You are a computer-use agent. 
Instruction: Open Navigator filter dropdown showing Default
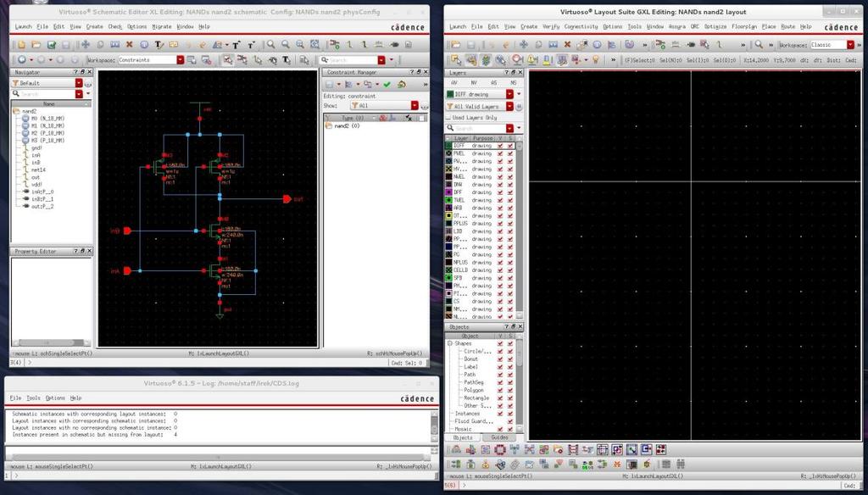pos(79,83)
